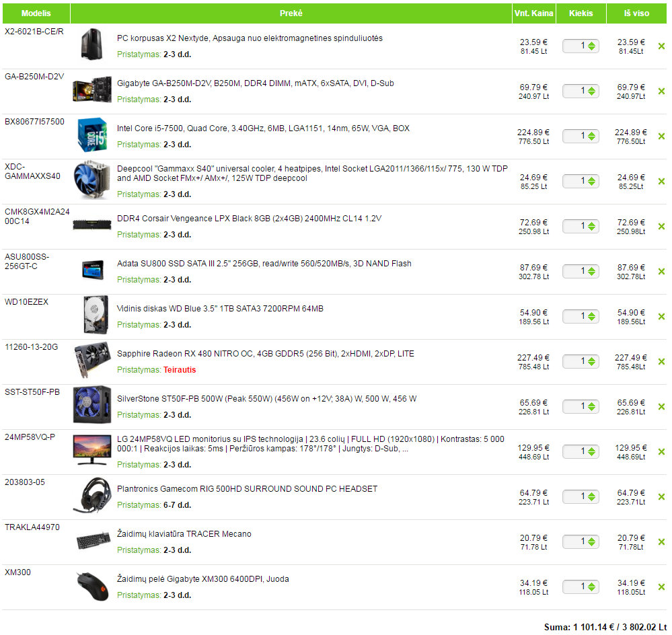Viewport: 672px width, 635px height.
Task: View the Gigabyte XM300 mouse image
Action: [x=93, y=586]
